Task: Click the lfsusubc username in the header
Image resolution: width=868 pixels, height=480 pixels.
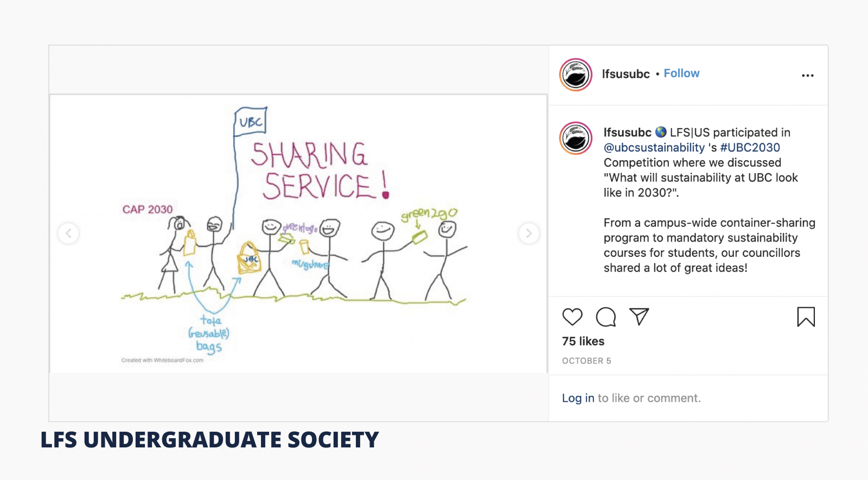Action: coord(626,74)
